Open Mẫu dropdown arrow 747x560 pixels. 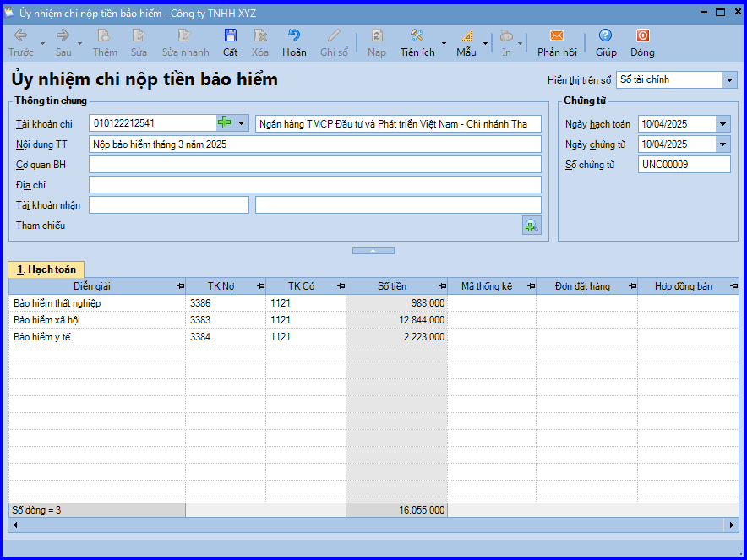(485, 43)
